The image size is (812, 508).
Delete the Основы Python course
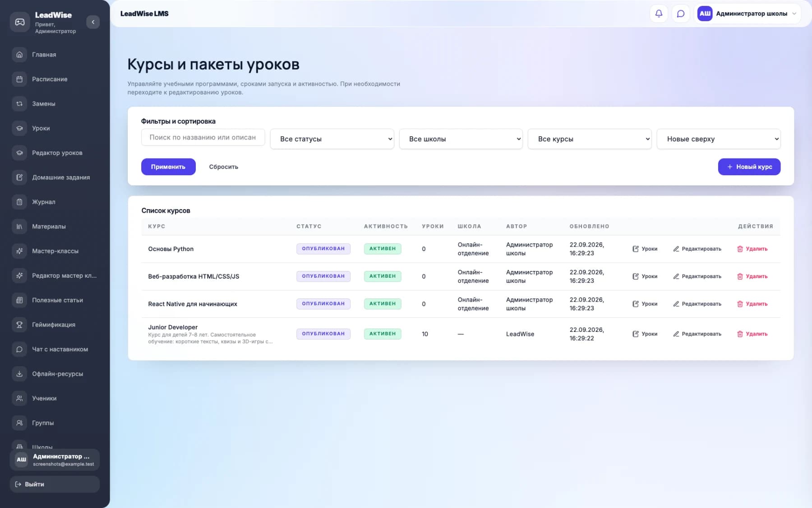point(752,249)
